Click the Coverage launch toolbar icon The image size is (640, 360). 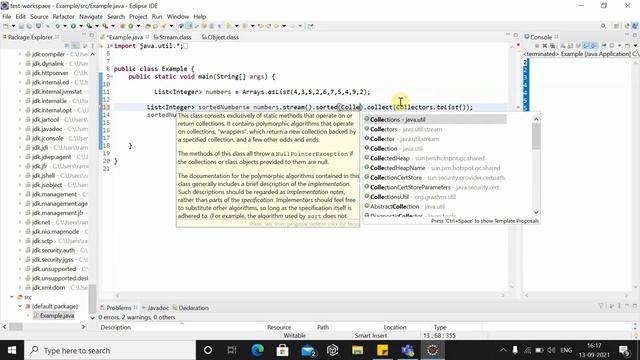89,26
